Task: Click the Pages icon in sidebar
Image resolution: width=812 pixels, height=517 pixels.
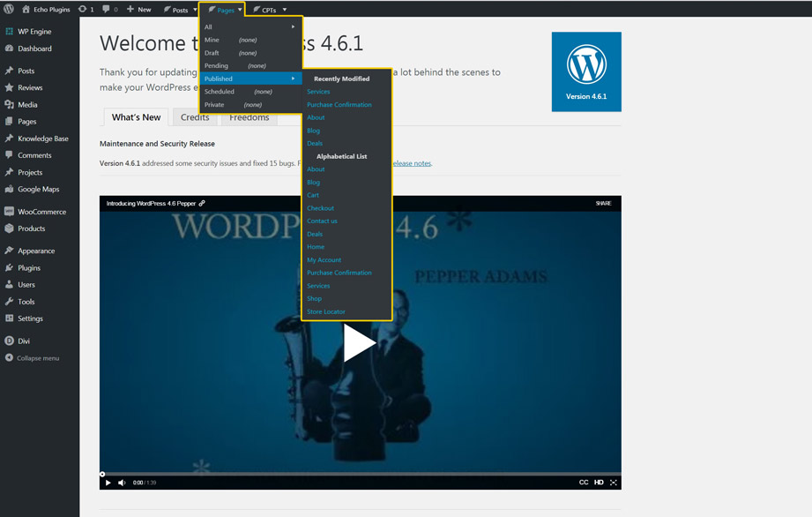Action: 9,121
